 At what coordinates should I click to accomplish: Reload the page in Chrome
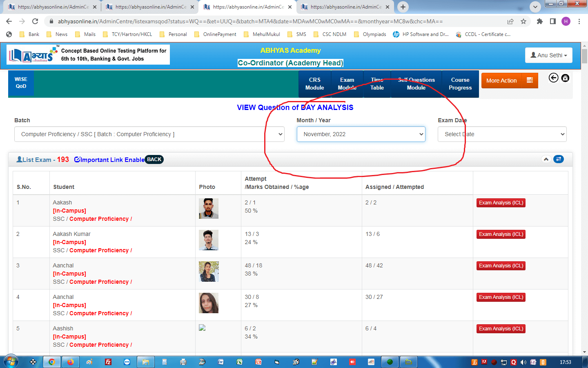[x=35, y=21]
